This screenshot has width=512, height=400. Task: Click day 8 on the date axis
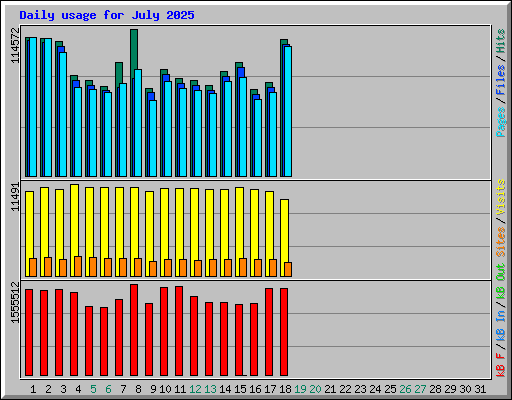click(138, 389)
